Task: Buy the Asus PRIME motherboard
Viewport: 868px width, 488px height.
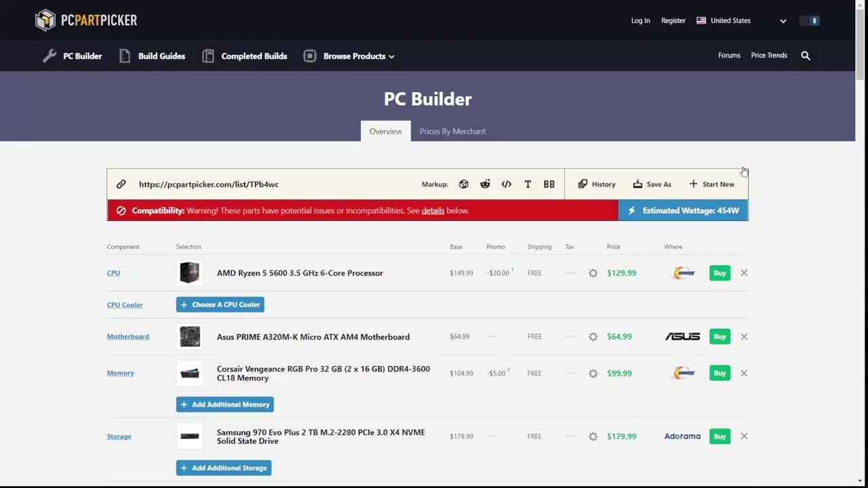Action: pos(719,337)
